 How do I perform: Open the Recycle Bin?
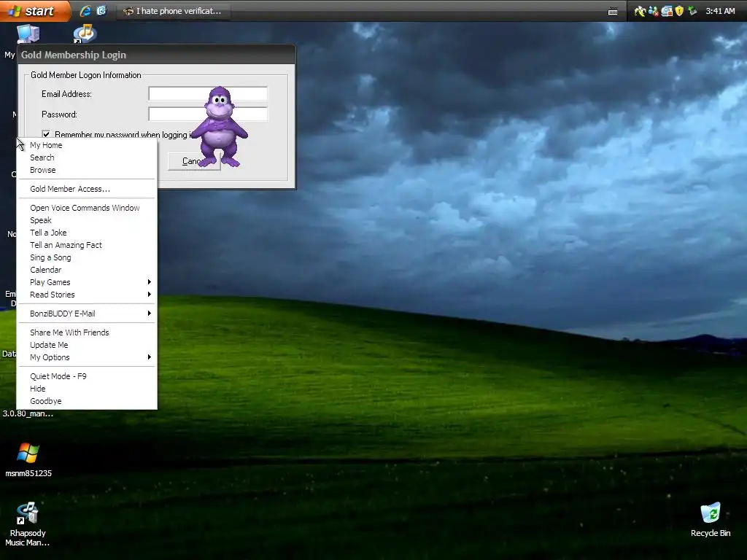click(x=711, y=520)
